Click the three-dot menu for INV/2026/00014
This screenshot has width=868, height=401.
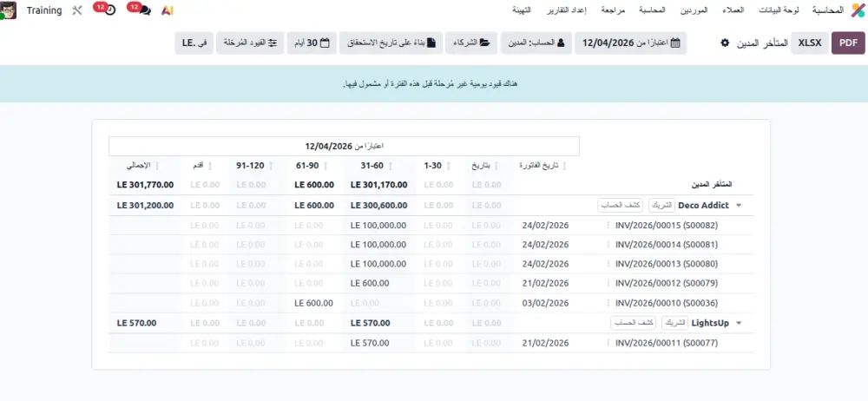(x=608, y=245)
